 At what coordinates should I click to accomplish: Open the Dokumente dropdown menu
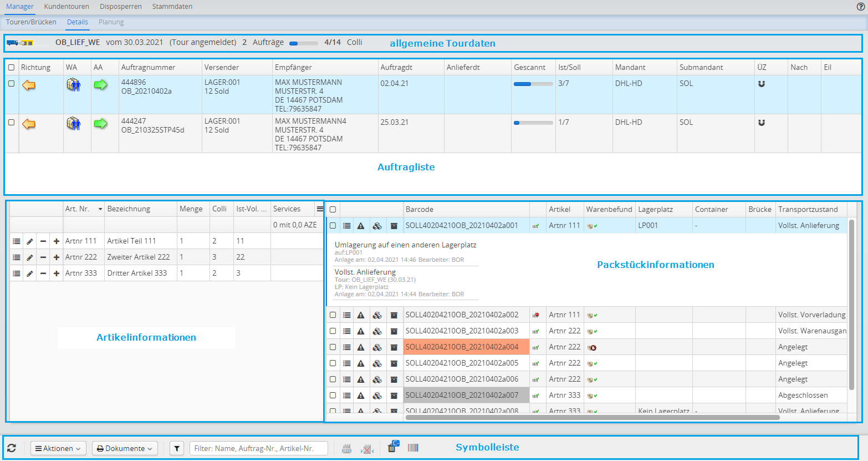pos(125,448)
